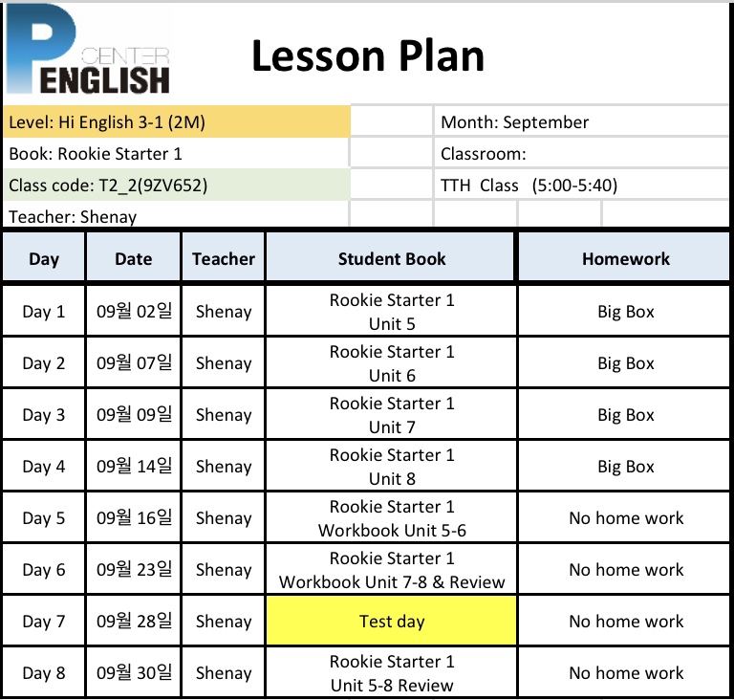Select the Month: September cell
Image resolution: width=734 pixels, height=700 pixels.
coord(581,122)
